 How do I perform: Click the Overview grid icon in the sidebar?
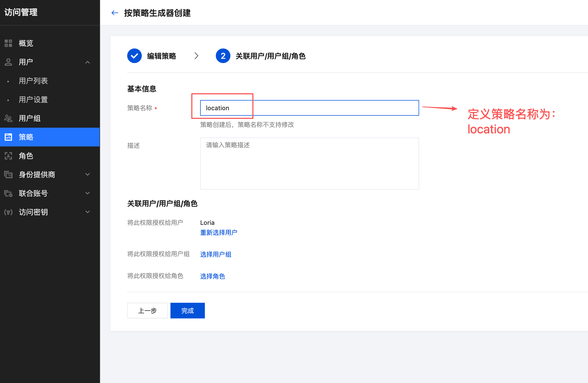pyautogui.click(x=8, y=43)
